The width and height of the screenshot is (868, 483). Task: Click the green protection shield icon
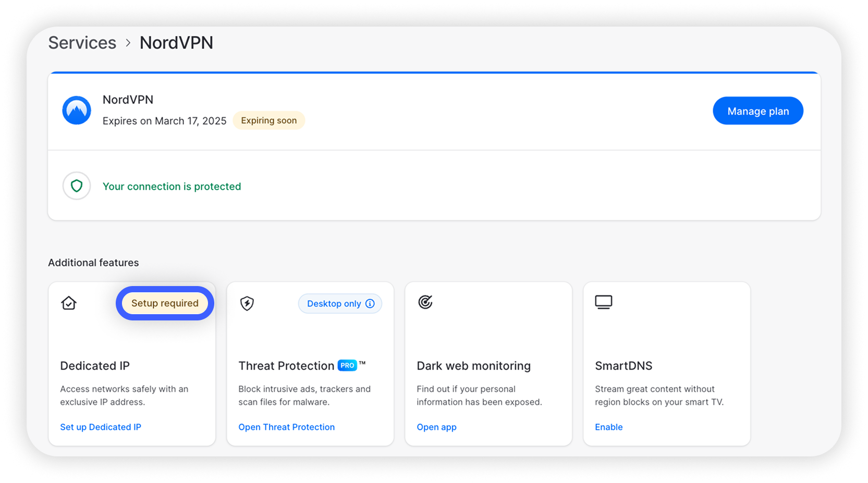[x=76, y=186]
